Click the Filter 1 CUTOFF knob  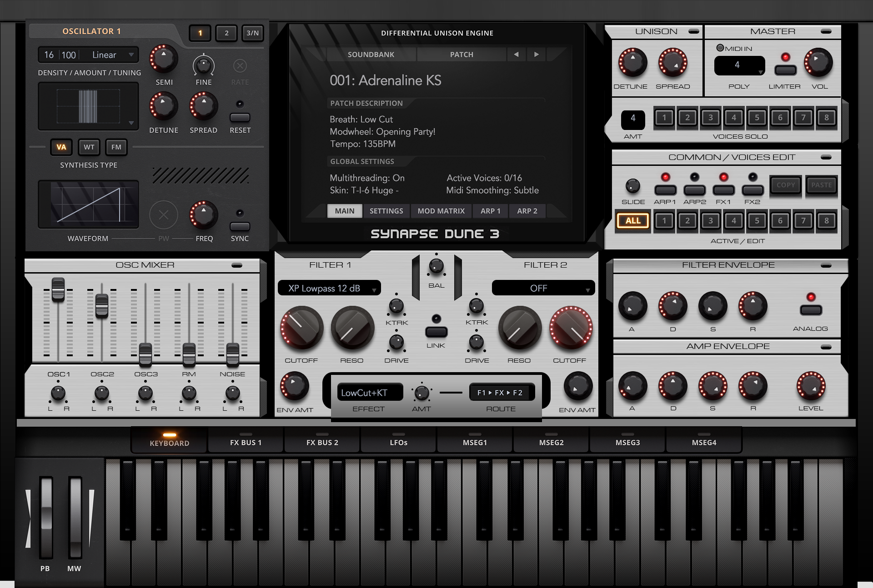click(301, 328)
